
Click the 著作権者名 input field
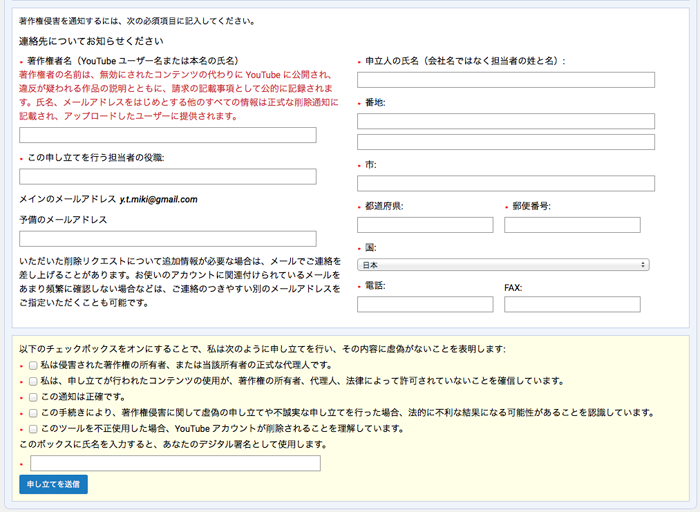pos(168,135)
